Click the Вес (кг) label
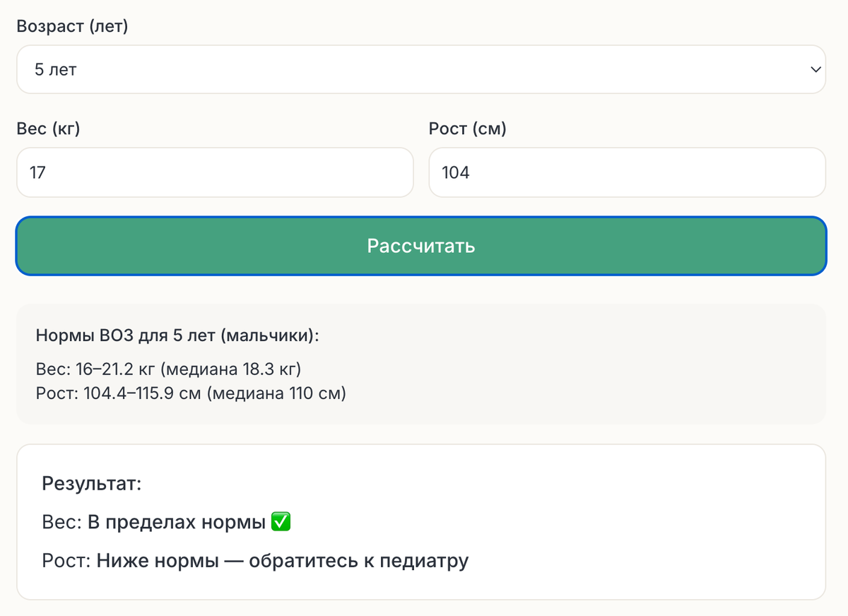The width and height of the screenshot is (848, 616). 49,129
